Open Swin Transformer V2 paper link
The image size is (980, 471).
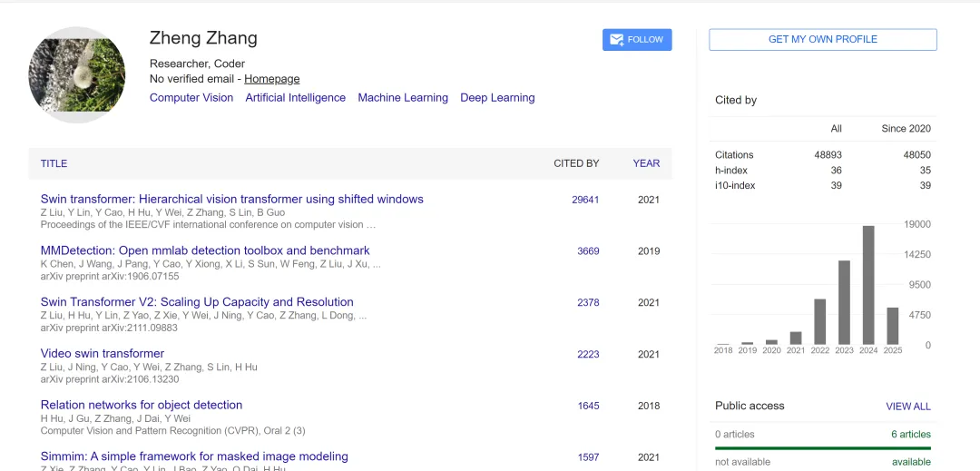(197, 302)
